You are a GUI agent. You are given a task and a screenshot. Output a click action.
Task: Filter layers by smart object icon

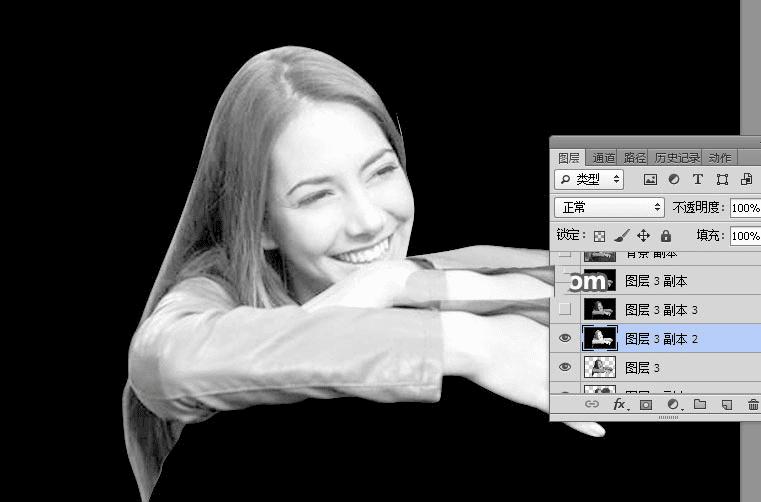pyautogui.click(x=746, y=180)
